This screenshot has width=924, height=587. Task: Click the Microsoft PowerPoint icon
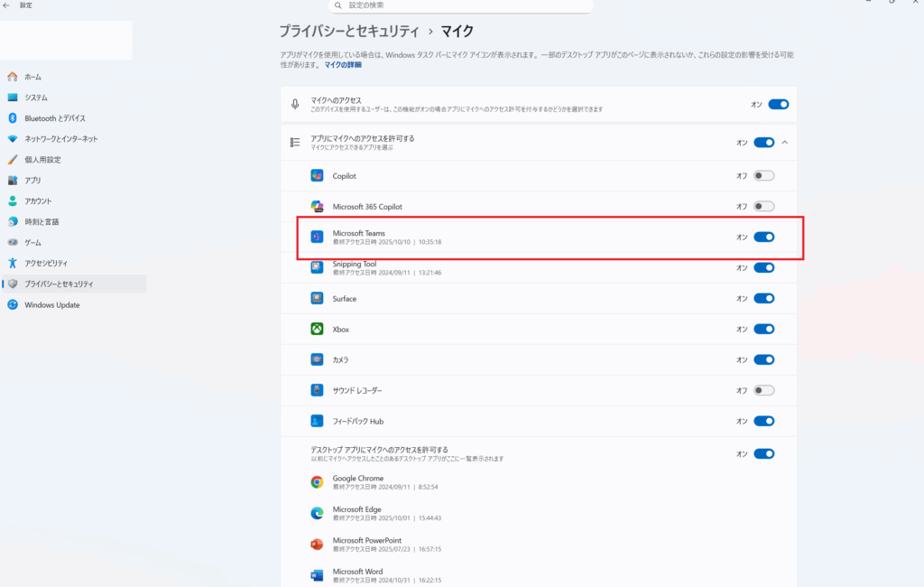click(x=317, y=545)
